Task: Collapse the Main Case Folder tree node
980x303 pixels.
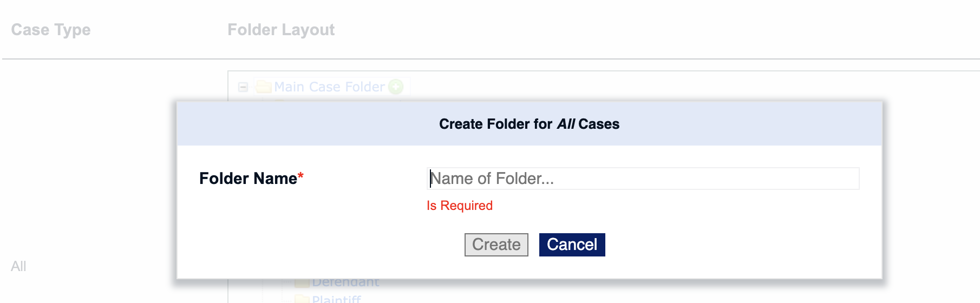Action: [243, 87]
